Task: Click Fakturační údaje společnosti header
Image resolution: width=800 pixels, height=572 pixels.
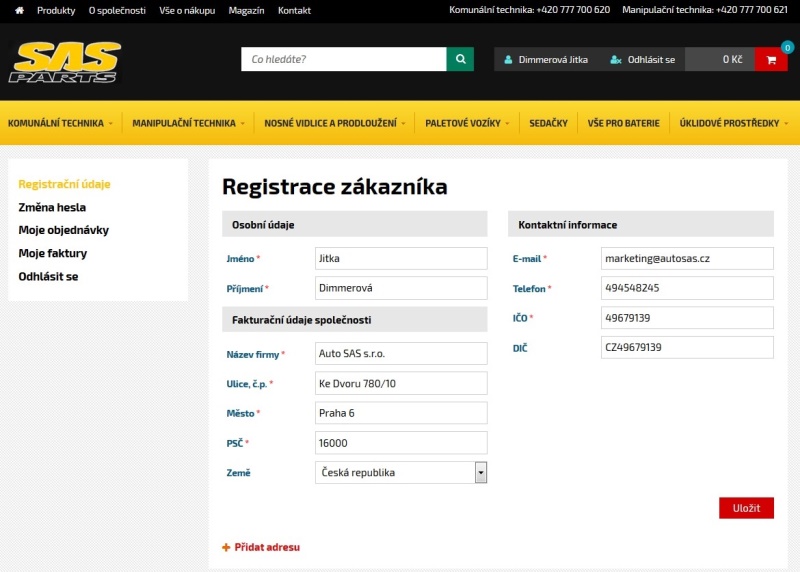Action: (x=355, y=320)
